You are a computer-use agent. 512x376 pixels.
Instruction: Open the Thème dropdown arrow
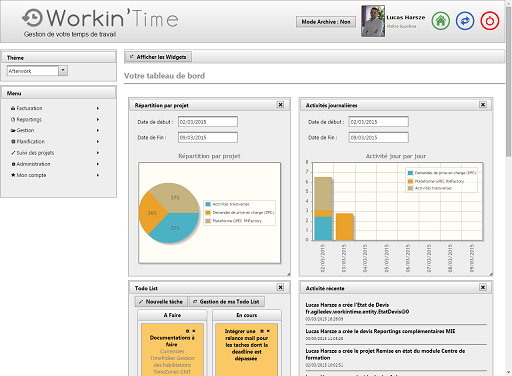(63, 71)
